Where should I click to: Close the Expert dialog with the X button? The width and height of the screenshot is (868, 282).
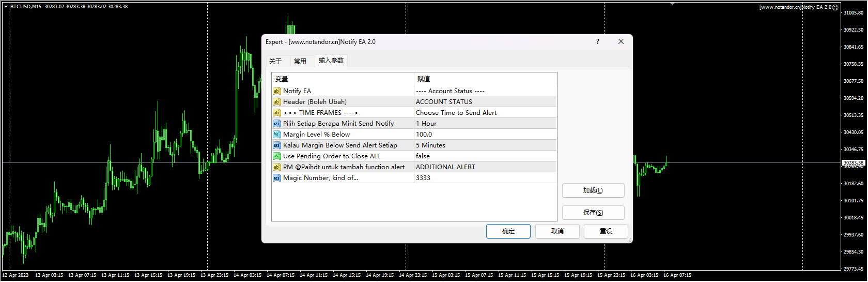coord(621,41)
